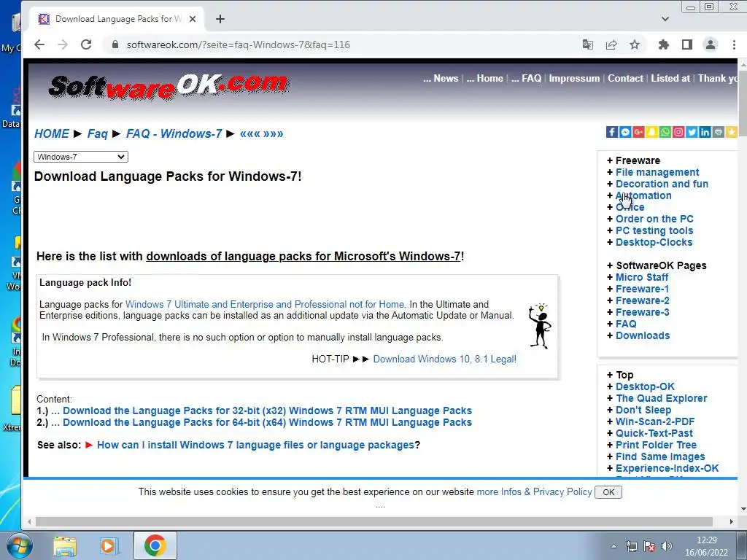The width and height of the screenshot is (747, 560).
Task: Click the Google Plus share icon
Action: 638,132
